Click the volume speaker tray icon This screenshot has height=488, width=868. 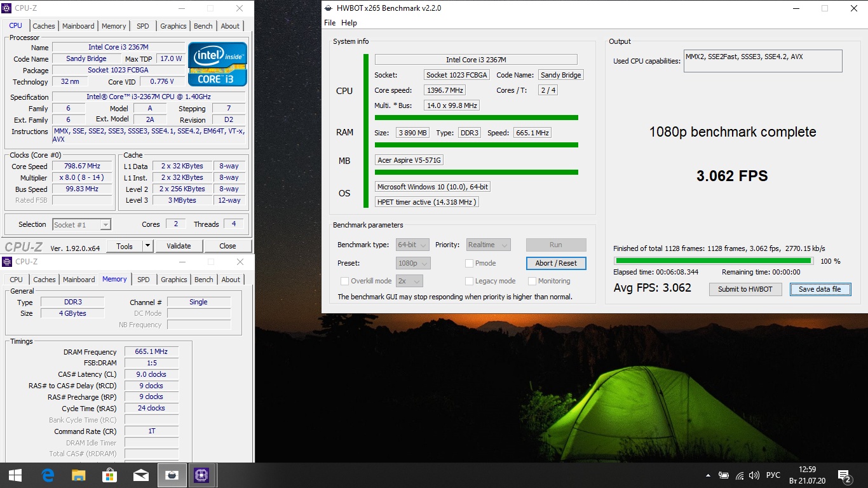coord(754,475)
